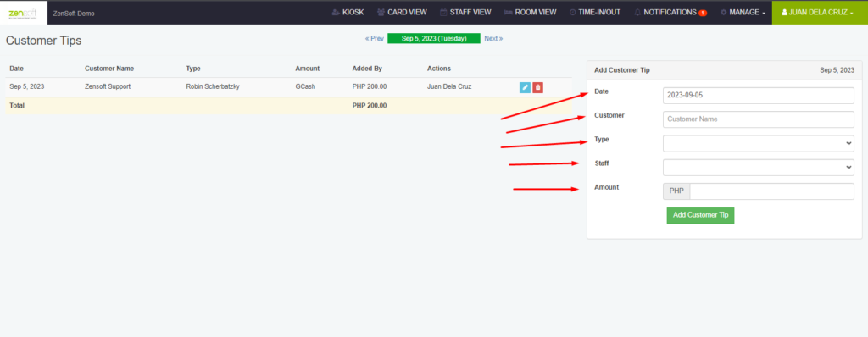Click the Sep 5, 2023 (Tuesday) date button

click(433, 39)
